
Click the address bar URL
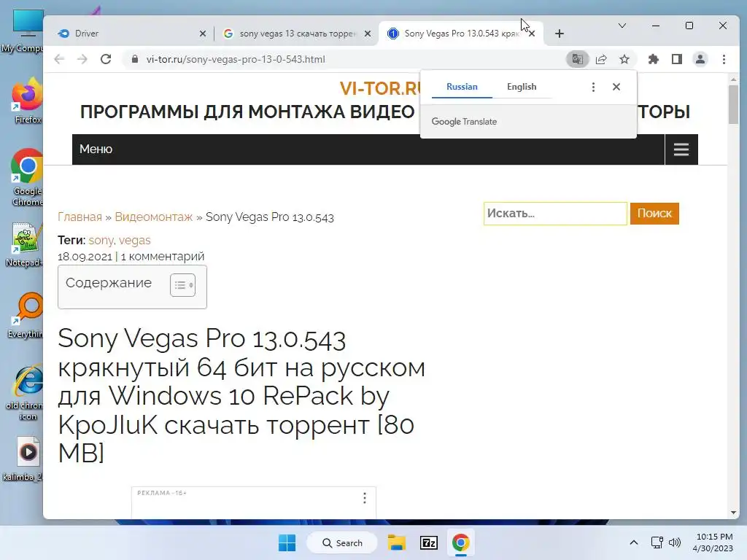click(x=236, y=59)
